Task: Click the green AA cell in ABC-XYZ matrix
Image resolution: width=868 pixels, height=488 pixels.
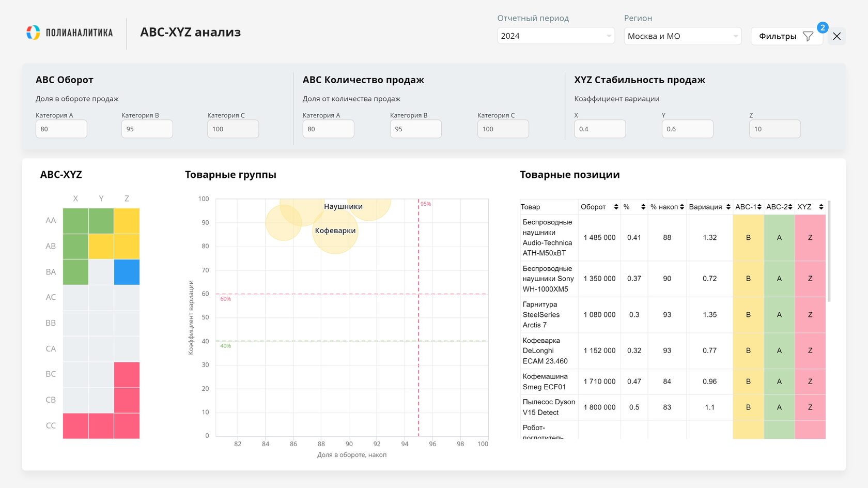Action: (75, 220)
